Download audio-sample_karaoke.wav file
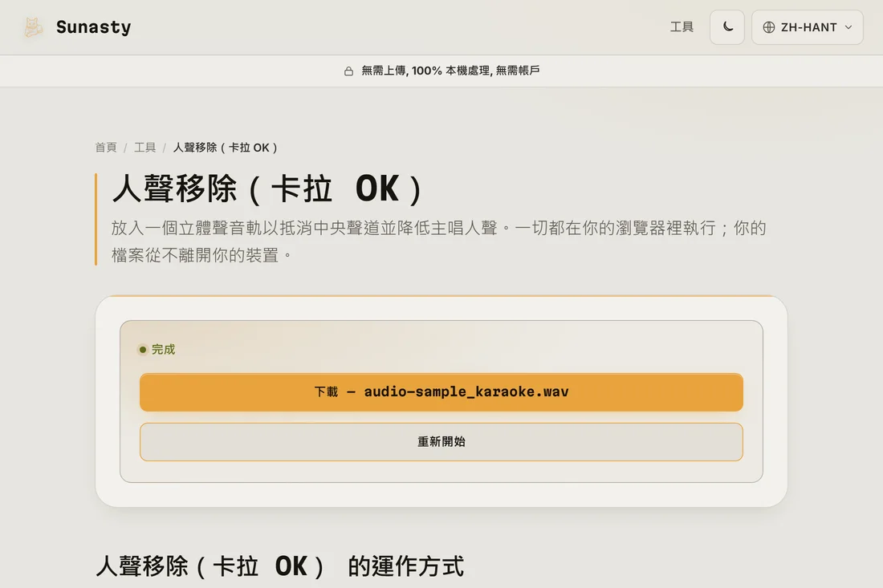Screen dimensions: 883x588 [x=441, y=392]
